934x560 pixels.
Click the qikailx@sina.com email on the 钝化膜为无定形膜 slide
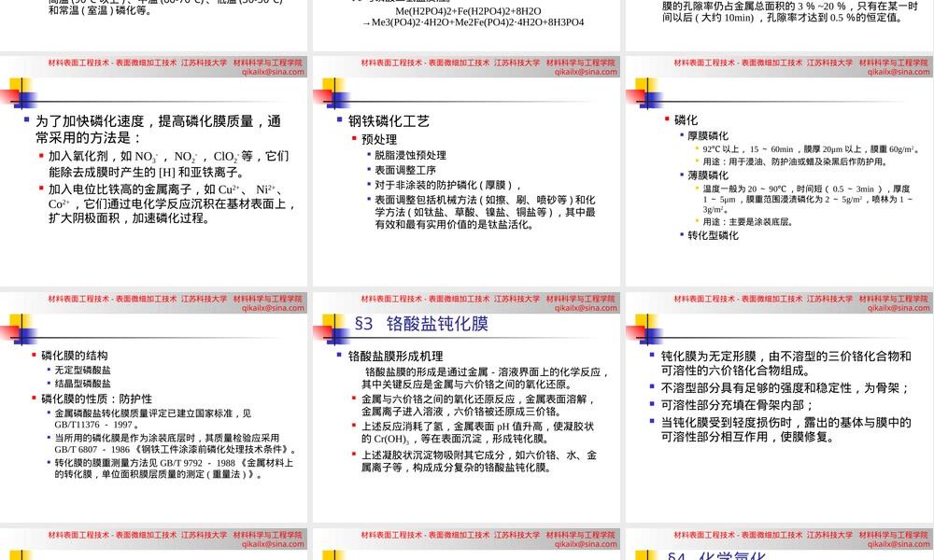pos(899,308)
